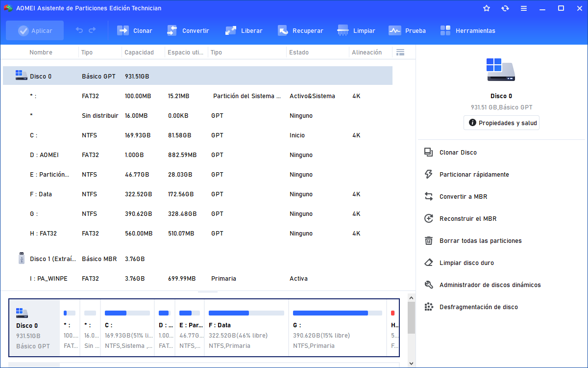Click Limpiar disco duro option
This screenshot has width=588, height=368.
coord(466,263)
